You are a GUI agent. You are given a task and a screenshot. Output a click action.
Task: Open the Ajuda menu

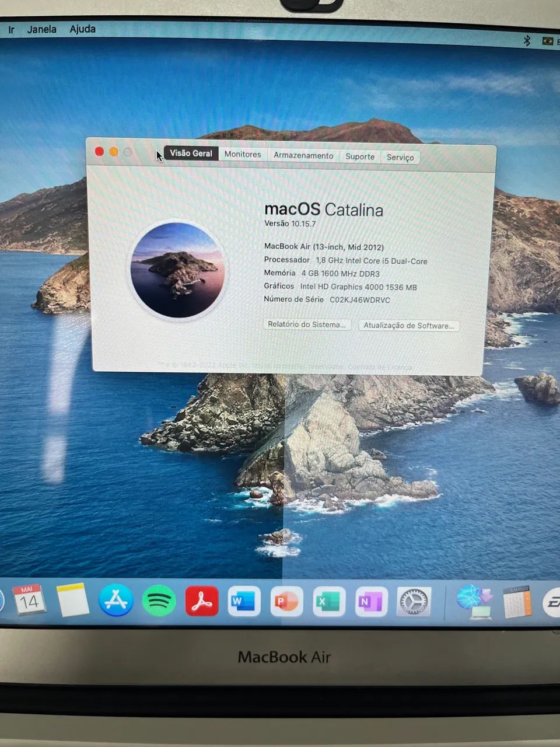82,29
